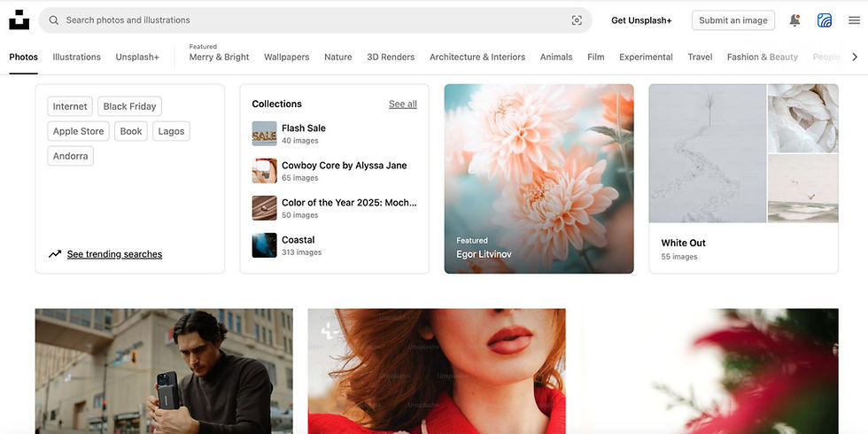Open redhead woman in red photo

pyautogui.click(x=437, y=371)
